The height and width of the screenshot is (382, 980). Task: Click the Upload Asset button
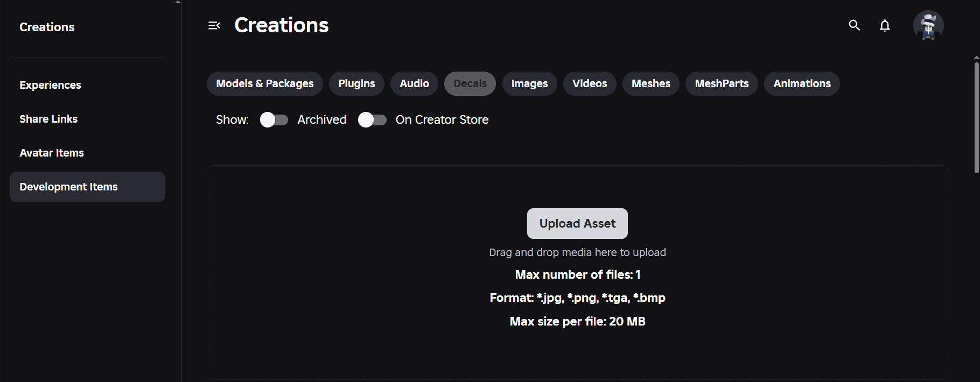click(x=577, y=223)
